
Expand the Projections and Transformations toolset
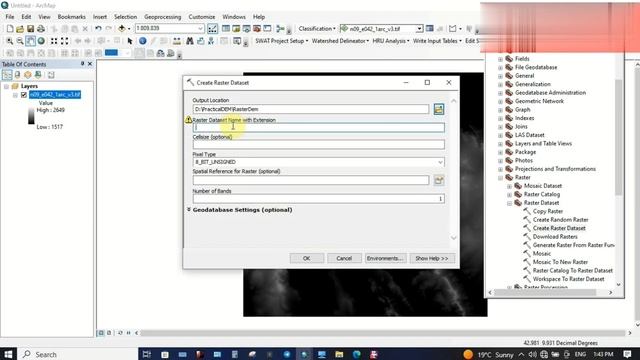click(500, 169)
